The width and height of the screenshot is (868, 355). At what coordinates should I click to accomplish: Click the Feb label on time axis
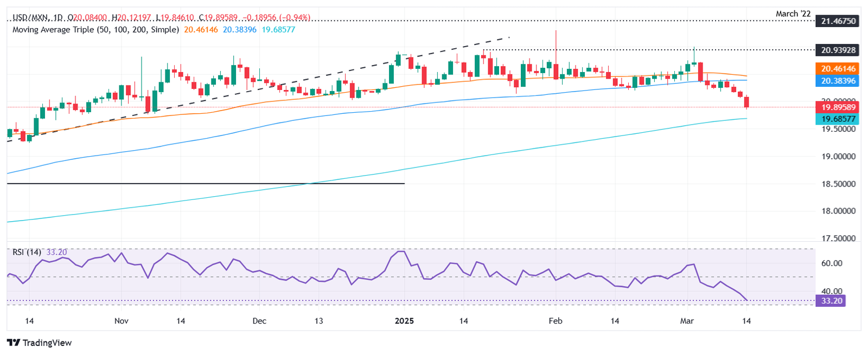pyautogui.click(x=555, y=321)
